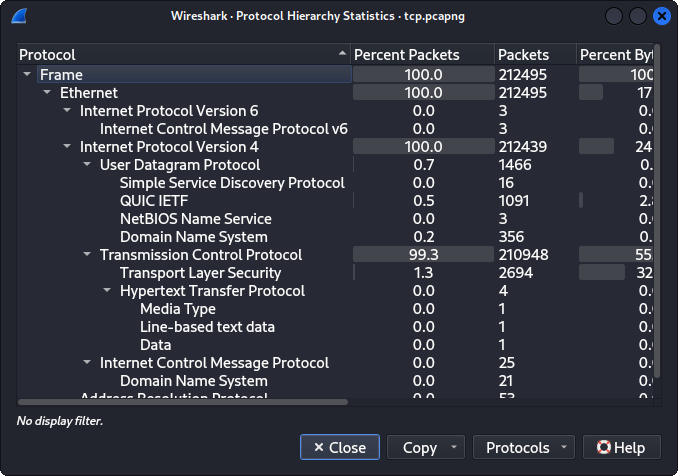The width and height of the screenshot is (678, 476).
Task: Sort by Packets column header
Action: (534, 54)
